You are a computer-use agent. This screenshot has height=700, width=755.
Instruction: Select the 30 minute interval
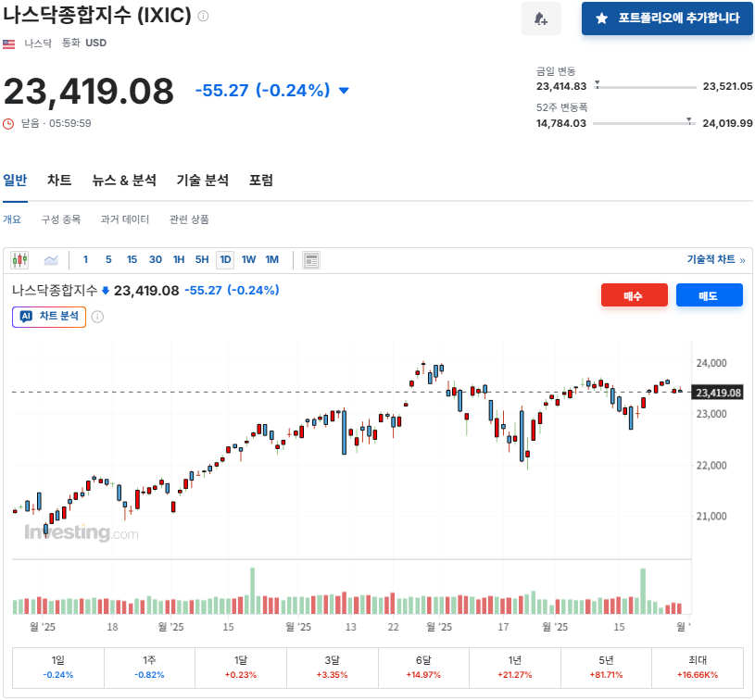156,260
